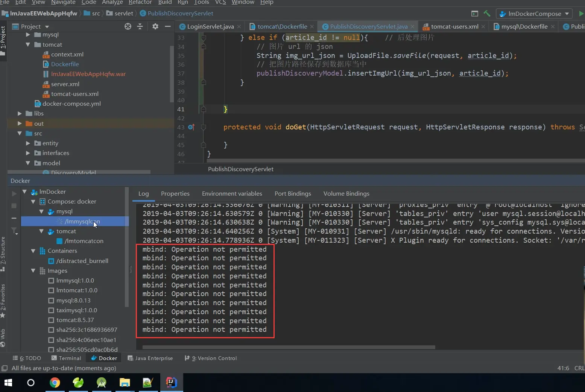
Task: Collapse all nodes using Project panel toolbar icon
Action: tap(140, 26)
